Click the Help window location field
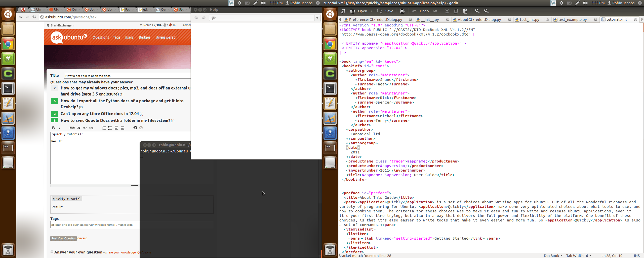Viewport: 644px width, 258px height. point(262,18)
